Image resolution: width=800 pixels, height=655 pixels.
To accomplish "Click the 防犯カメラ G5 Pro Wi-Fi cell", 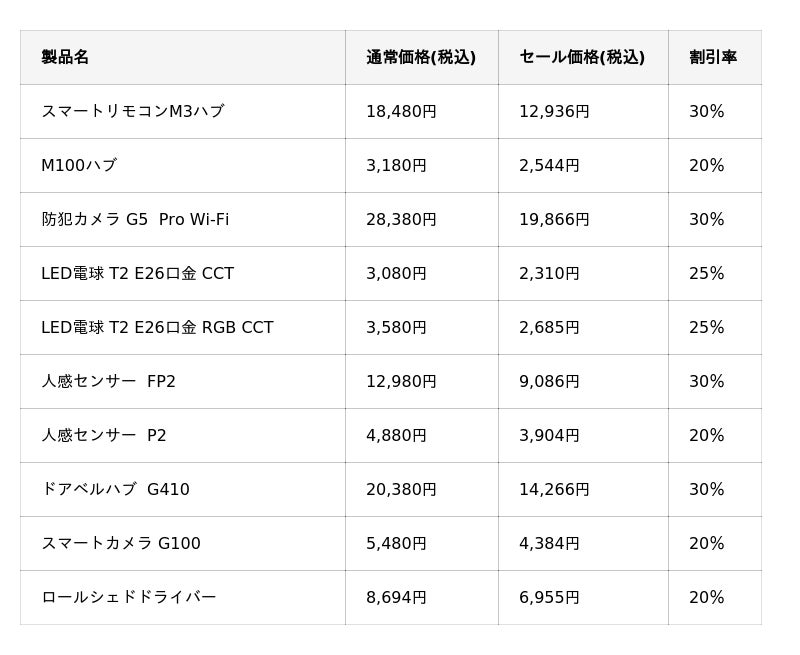I will (x=135, y=219).
